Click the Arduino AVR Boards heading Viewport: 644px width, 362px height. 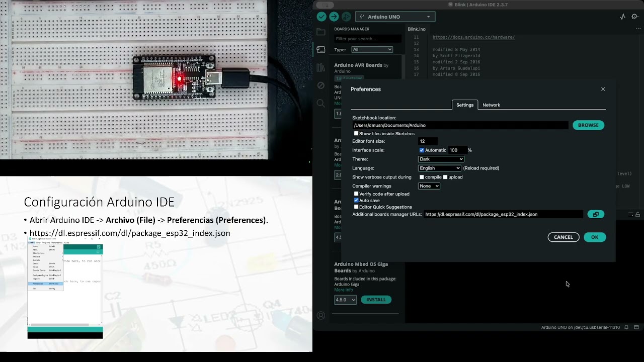(358, 65)
